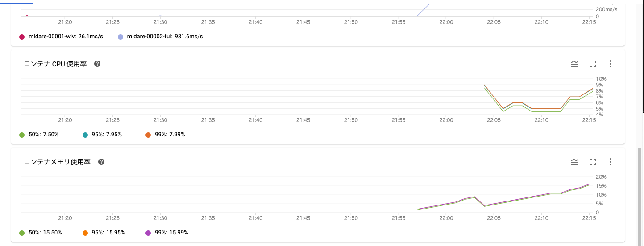Toggle legend view for the コンテナ CPU 使用率 chart

(x=575, y=64)
